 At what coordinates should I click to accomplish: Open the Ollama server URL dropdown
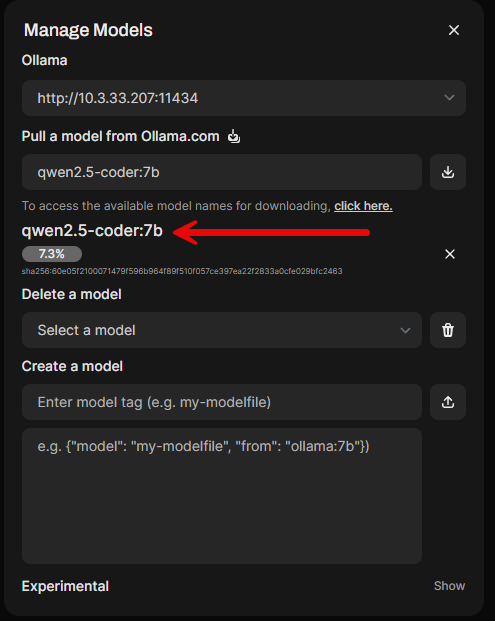point(244,98)
